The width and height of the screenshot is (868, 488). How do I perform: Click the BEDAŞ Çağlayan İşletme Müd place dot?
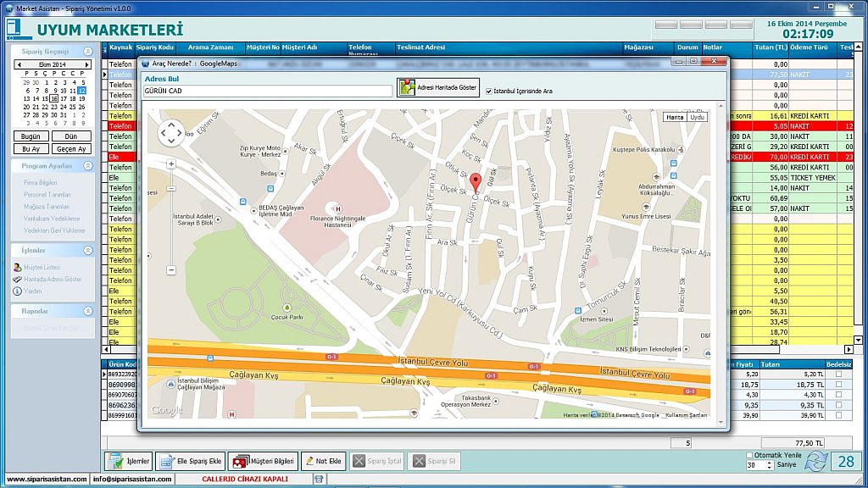click(253, 210)
